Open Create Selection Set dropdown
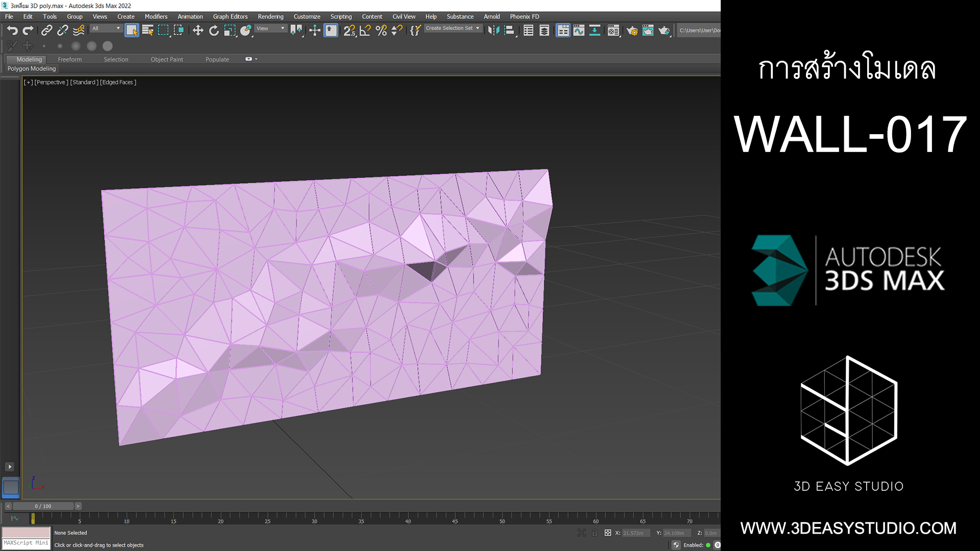980x551 pixels. tap(452, 29)
